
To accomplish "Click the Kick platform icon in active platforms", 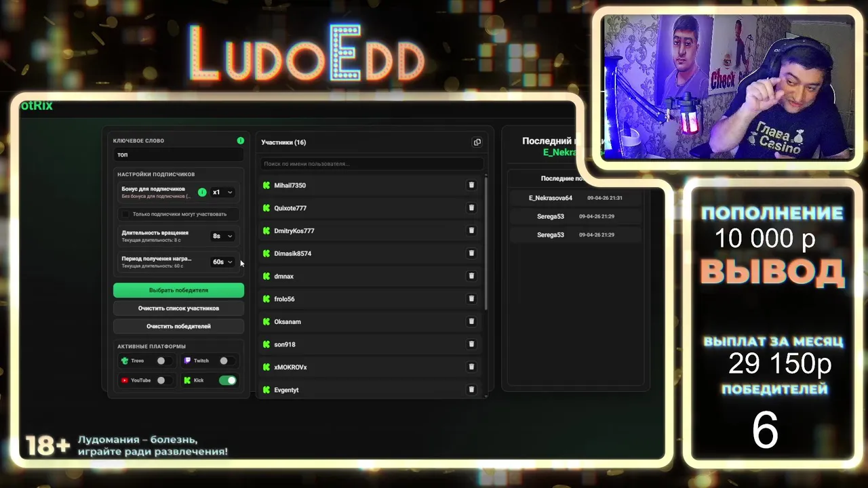I will click(187, 380).
